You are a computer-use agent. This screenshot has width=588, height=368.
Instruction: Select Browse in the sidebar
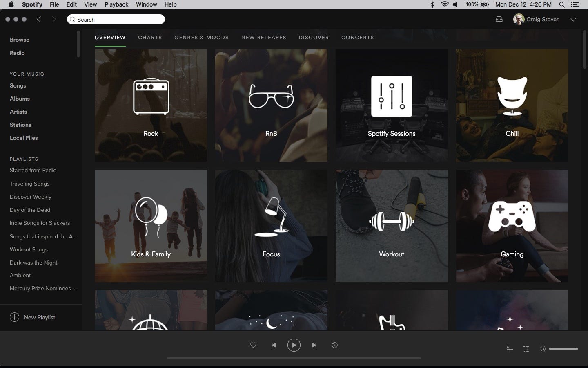[x=20, y=40]
